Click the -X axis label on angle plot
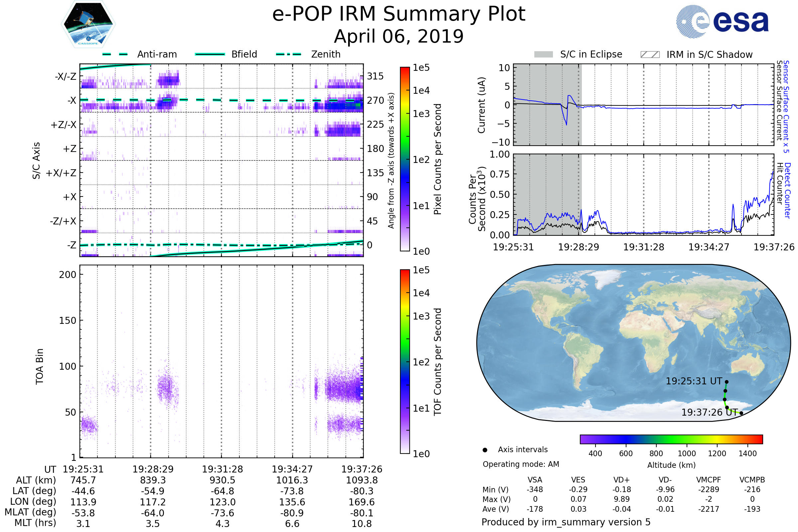Screen dimensions: 798x532 click(71, 100)
